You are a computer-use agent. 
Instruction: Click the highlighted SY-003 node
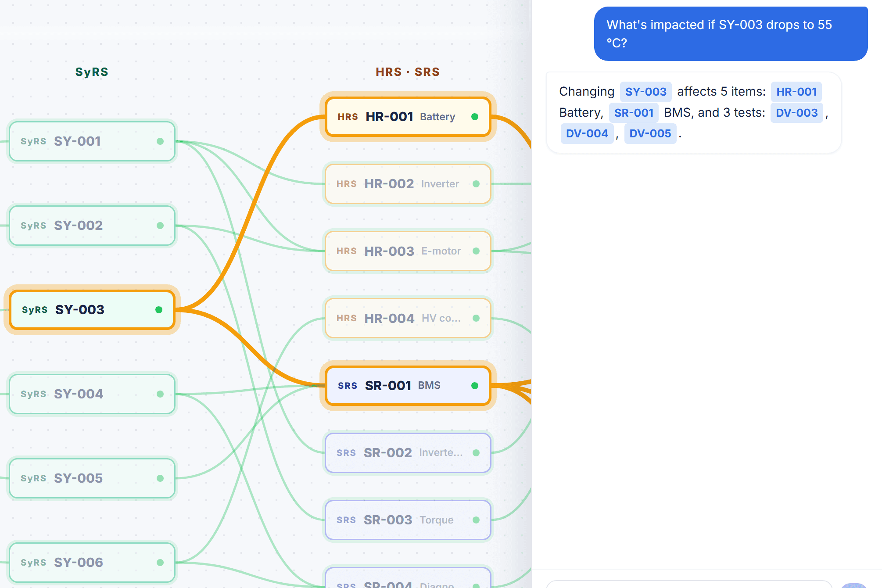pyautogui.click(x=92, y=310)
